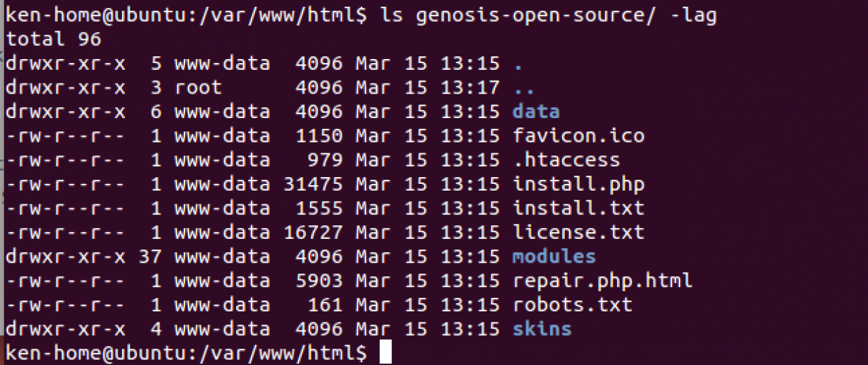The height and width of the screenshot is (365, 868).
Task: Click the repair.php.html filename
Action: click(602, 280)
